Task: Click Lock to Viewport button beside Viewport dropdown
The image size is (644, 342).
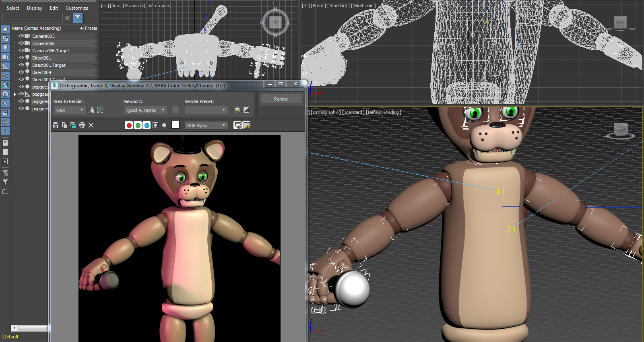Action: click(175, 110)
